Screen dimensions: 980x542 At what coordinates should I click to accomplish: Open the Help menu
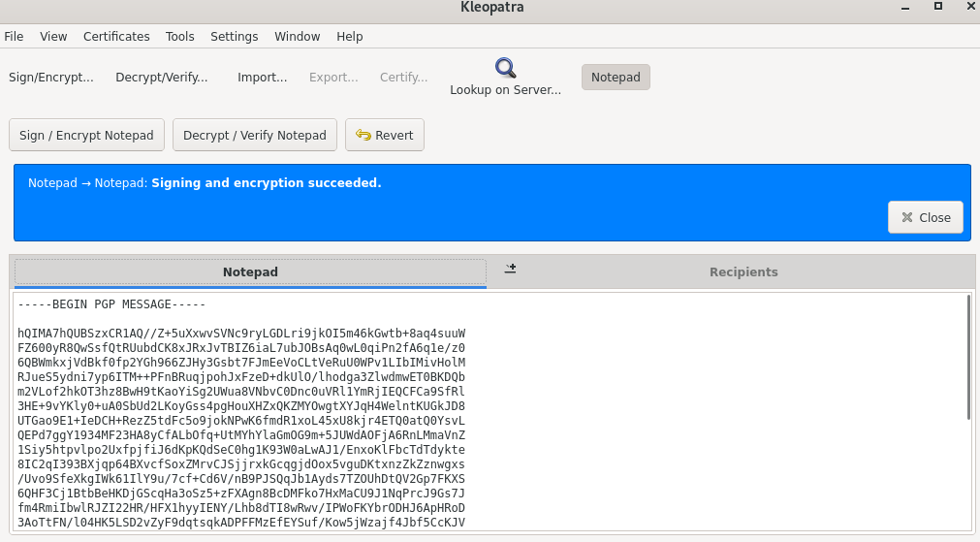tap(349, 36)
